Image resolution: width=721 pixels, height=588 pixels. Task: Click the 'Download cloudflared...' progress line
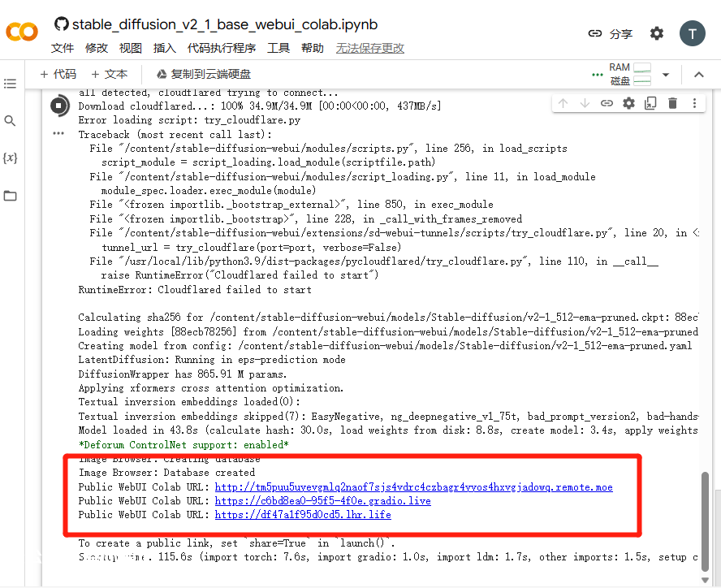pos(260,106)
